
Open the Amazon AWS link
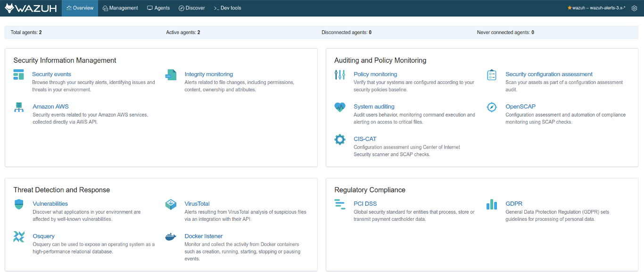50,107
